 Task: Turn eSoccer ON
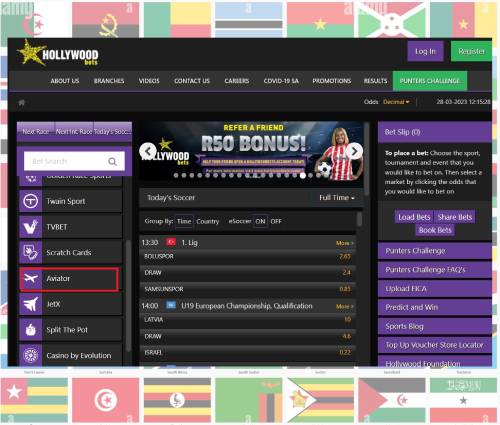(260, 221)
